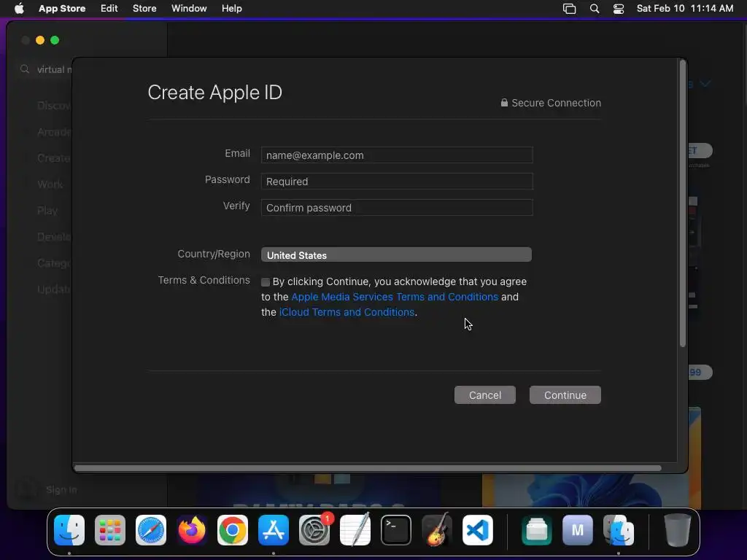Open System Settings from the dock
This screenshot has width=747, height=560.
coord(314,530)
